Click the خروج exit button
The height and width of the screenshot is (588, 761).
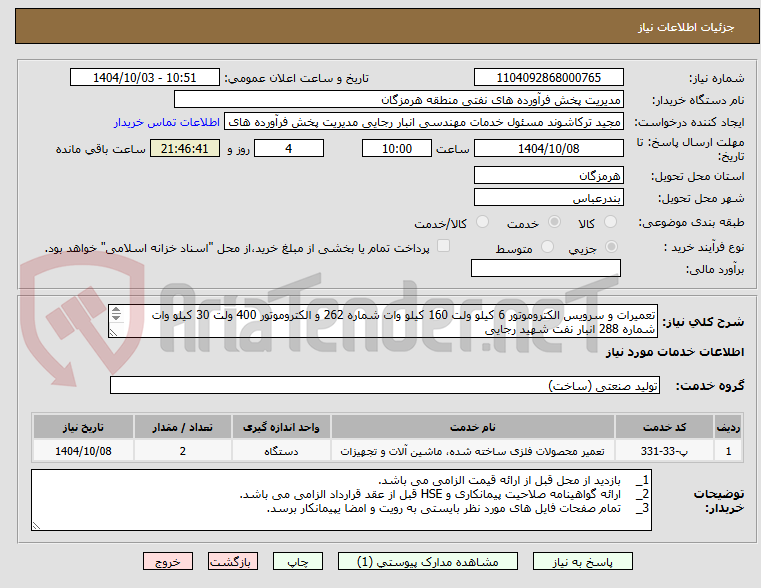point(168,561)
